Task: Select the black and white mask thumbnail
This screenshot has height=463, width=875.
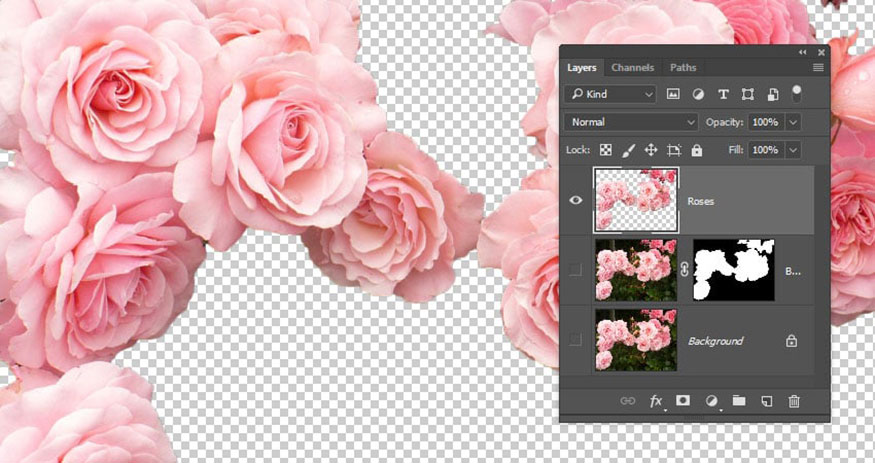Action: pos(734,270)
